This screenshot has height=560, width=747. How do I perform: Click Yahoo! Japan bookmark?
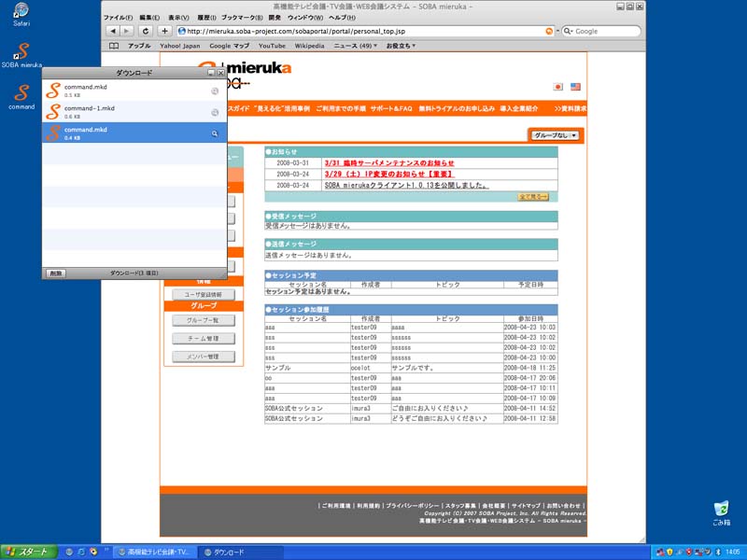tap(180, 46)
